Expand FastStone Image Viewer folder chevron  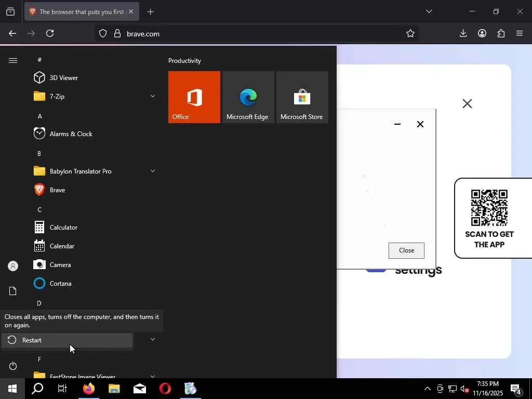click(153, 376)
